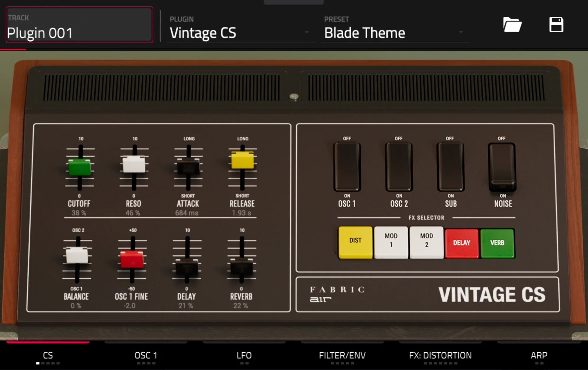Toggle the OSC 2 rocker switch
Image resolution: width=588 pixels, height=370 pixels.
click(x=399, y=167)
